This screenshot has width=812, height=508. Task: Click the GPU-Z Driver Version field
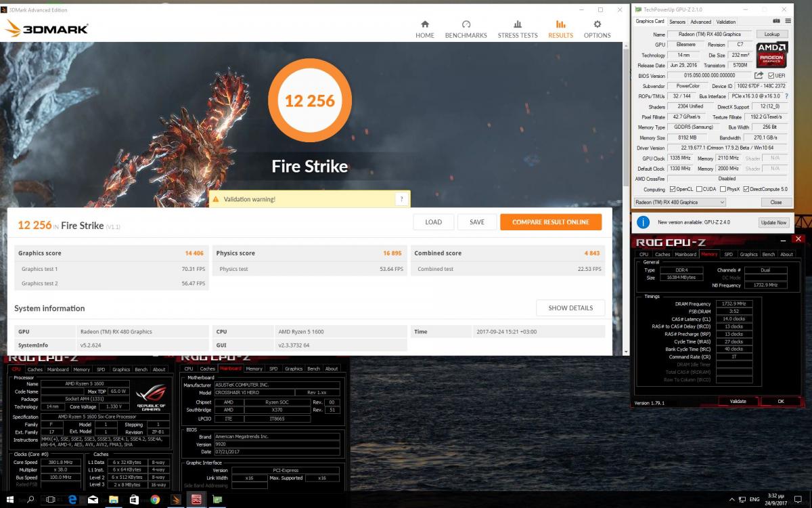pos(728,148)
